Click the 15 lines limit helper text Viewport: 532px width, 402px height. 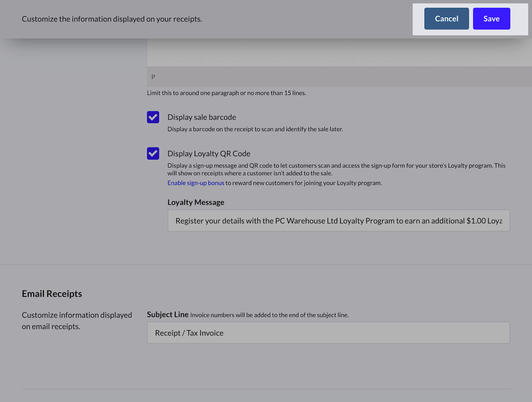pos(226,93)
